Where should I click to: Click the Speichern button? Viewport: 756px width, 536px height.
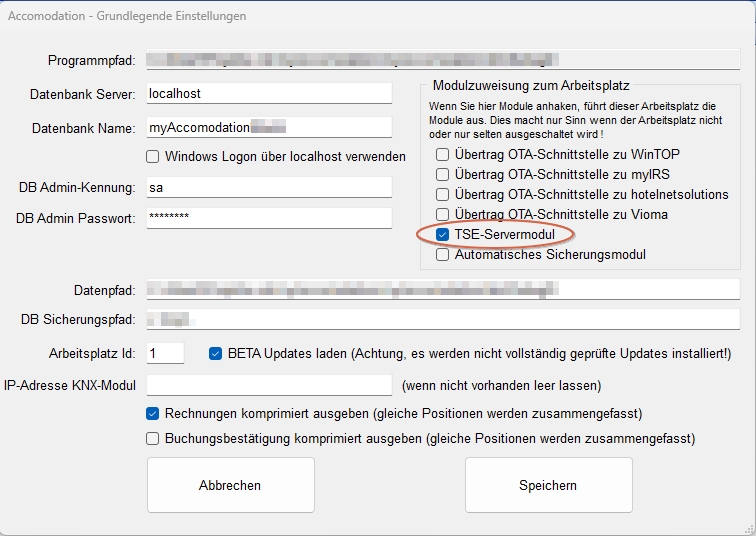[x=548, y=485]
